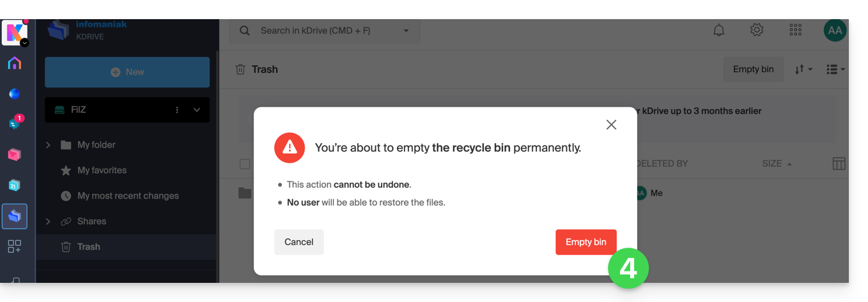
Task: Confirm with red Empty bin button
Action: pyautogui.click(x=585, y=242)
